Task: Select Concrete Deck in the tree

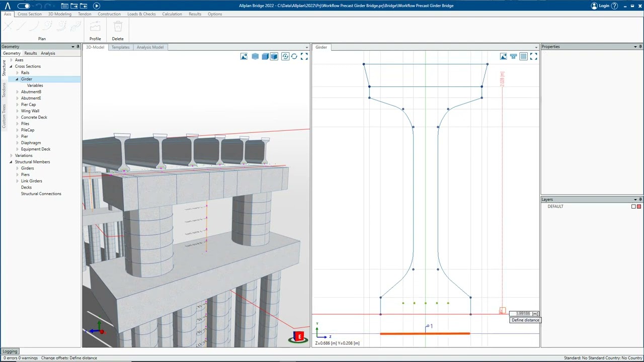Action: click(x=34, y=117)
